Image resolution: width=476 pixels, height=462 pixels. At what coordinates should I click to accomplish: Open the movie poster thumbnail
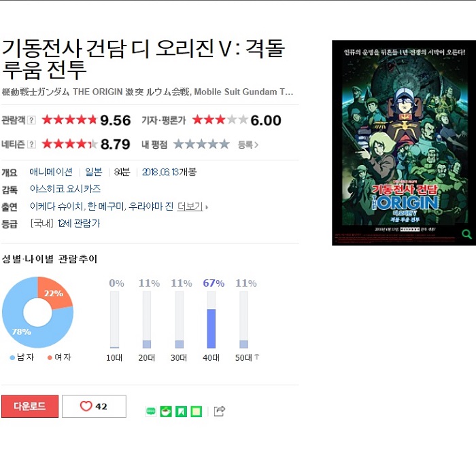[404, 143]
